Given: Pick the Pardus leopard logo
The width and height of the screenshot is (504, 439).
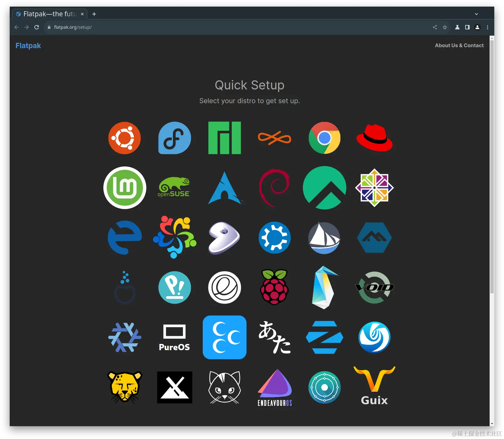Looking at the screenshot, I should [x=125, y=387].
